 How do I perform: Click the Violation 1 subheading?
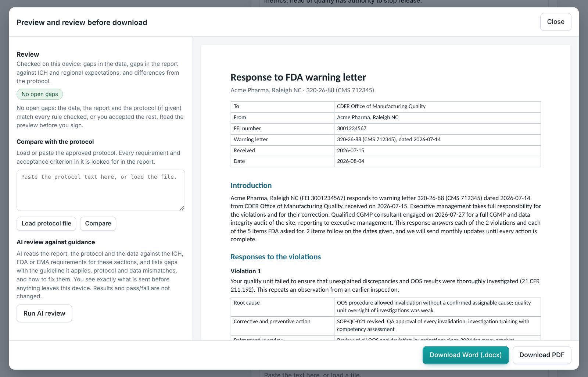(x=245, y=271)
